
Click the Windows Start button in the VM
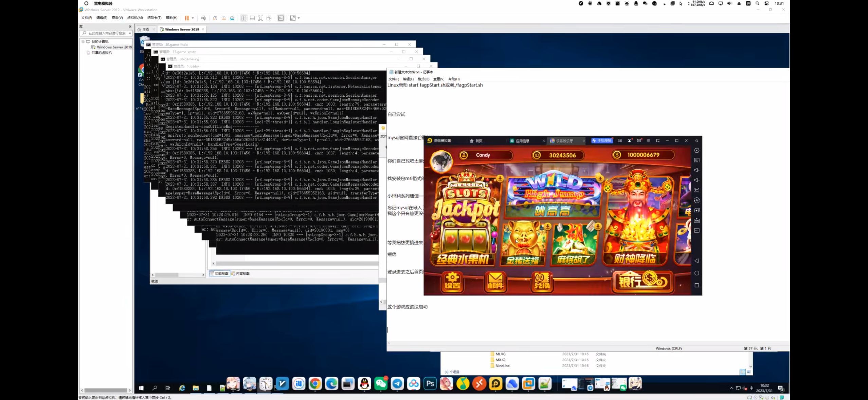[x=141, y=388]
